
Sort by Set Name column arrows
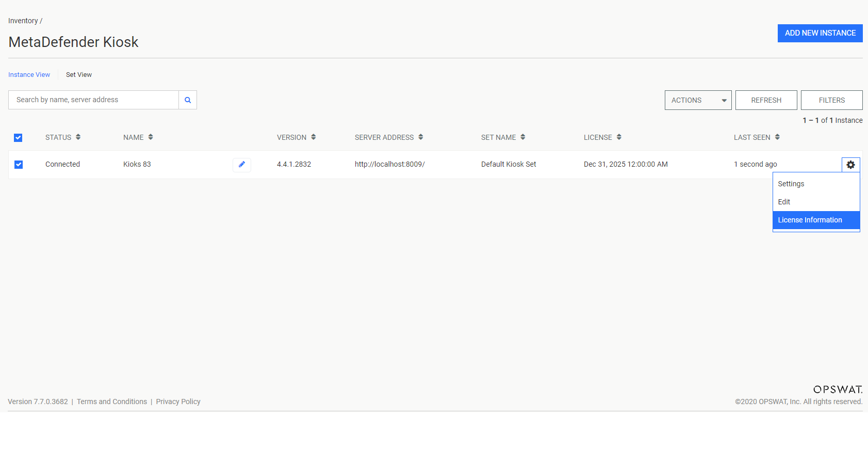tap(523, 137)
